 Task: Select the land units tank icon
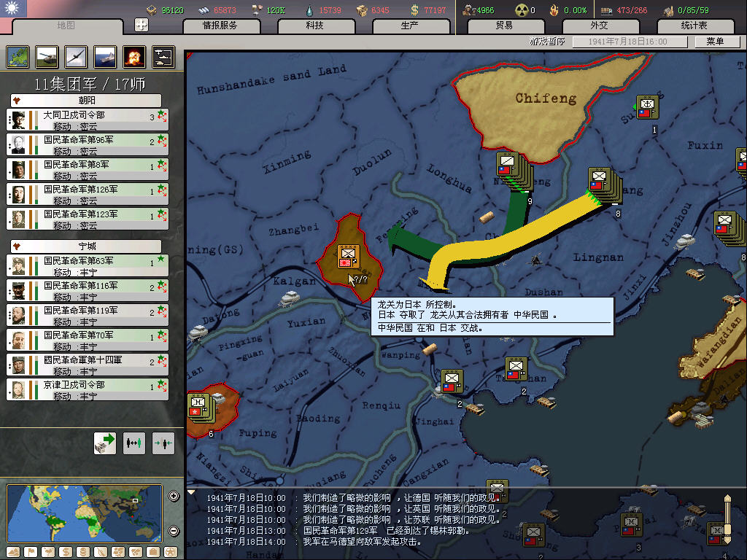tap(47, 56)
